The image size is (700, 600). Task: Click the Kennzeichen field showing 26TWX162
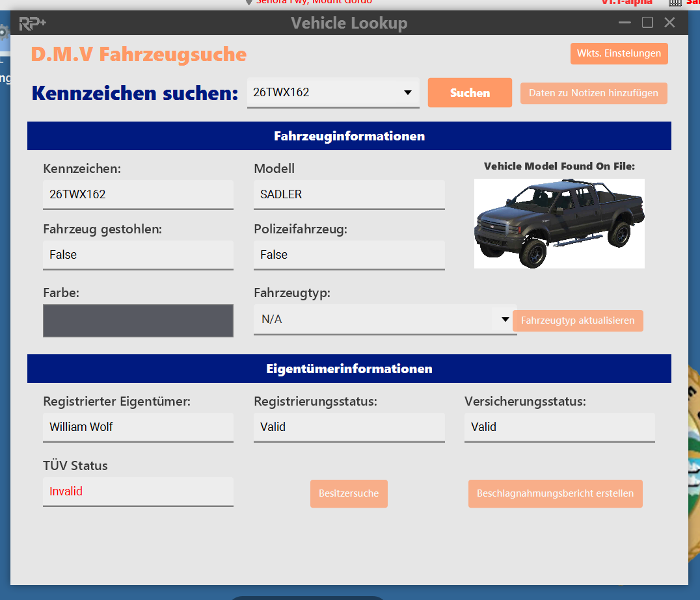coord(138,194)
